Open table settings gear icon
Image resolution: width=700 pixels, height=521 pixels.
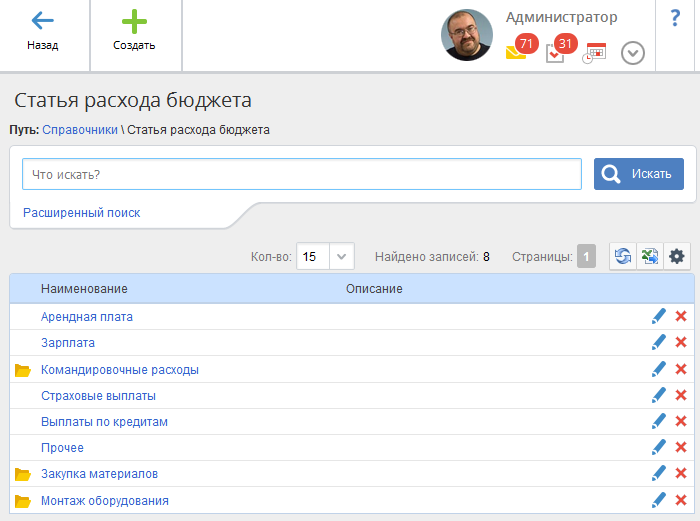677,257
